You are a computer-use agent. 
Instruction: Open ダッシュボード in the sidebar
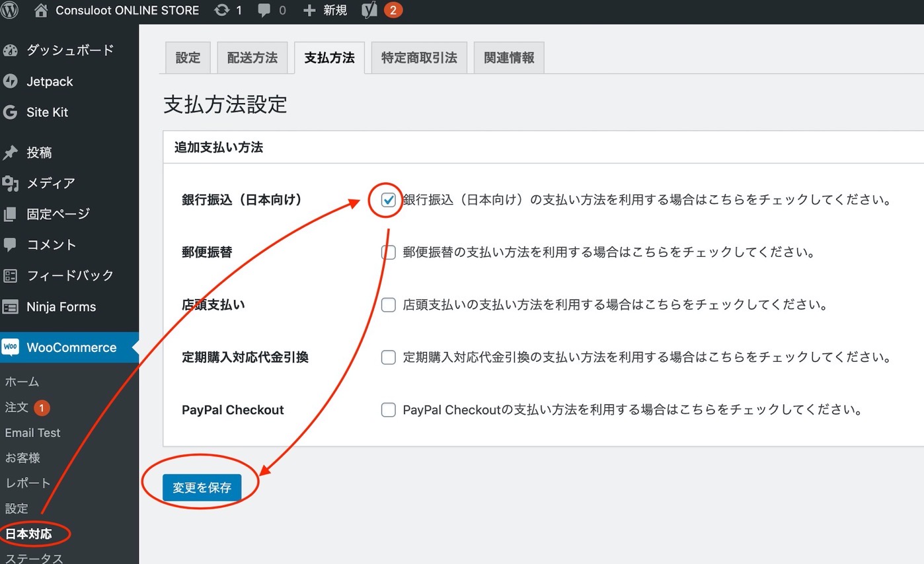point(70,50)
